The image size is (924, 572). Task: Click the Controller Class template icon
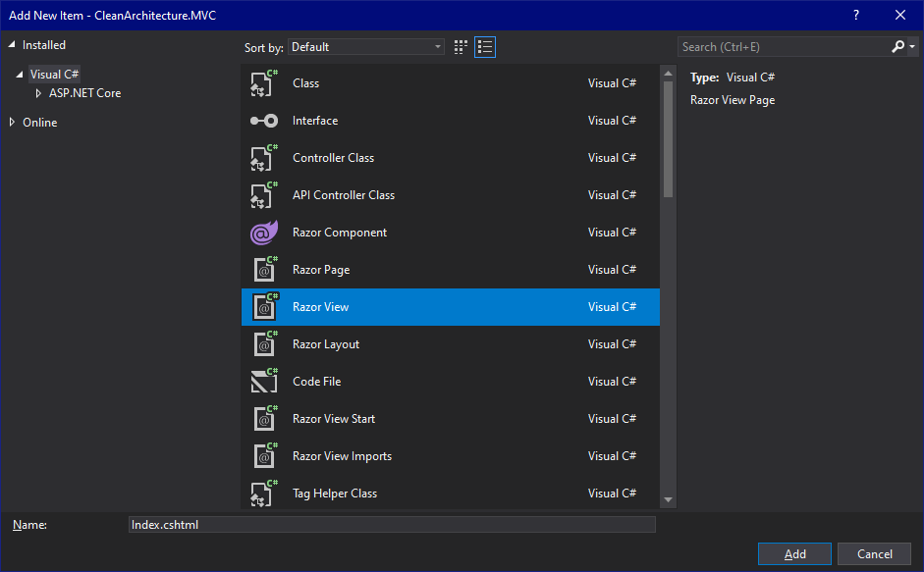coord(264,158)
